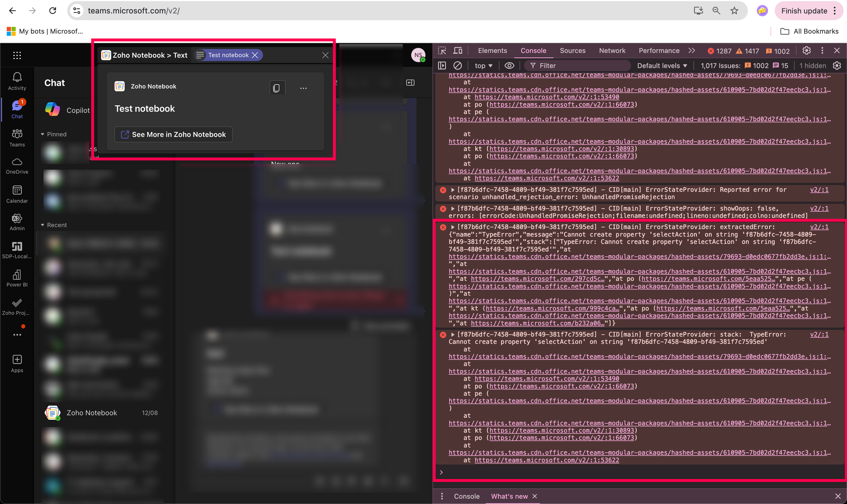Open more options on the Zoho Notebook card
The height and width of the screenshot is (504, 847).
[x=303, y=88]
